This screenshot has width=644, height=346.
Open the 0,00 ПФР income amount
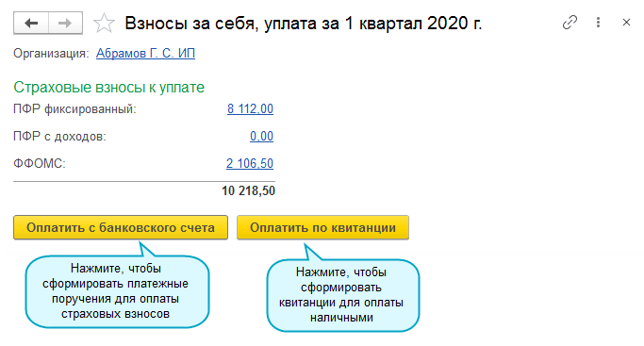261,136
